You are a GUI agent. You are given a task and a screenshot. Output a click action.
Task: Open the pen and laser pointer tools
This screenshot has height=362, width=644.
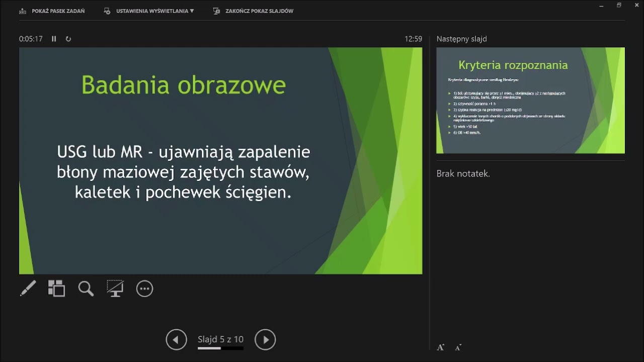[28, 289]
